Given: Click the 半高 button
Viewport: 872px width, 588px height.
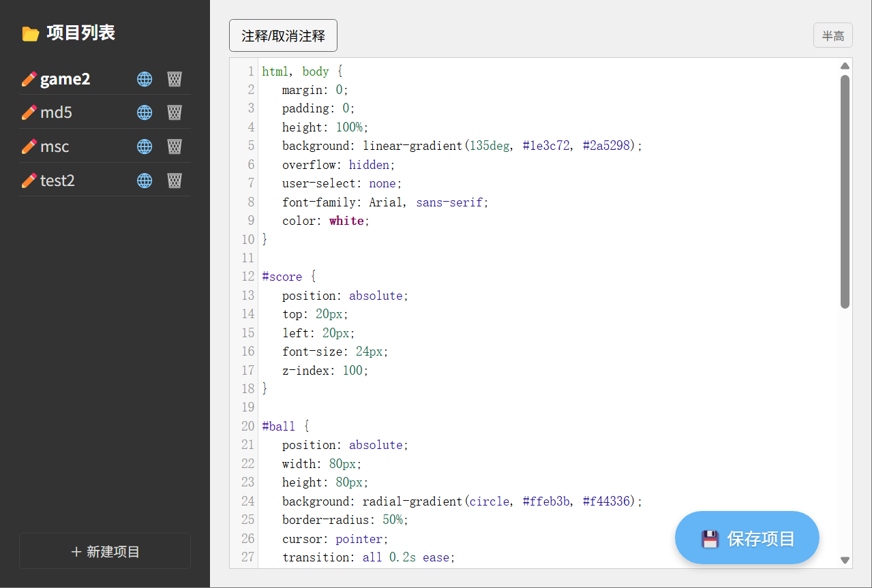Looking at the screenshot, I should coord(833,35).
